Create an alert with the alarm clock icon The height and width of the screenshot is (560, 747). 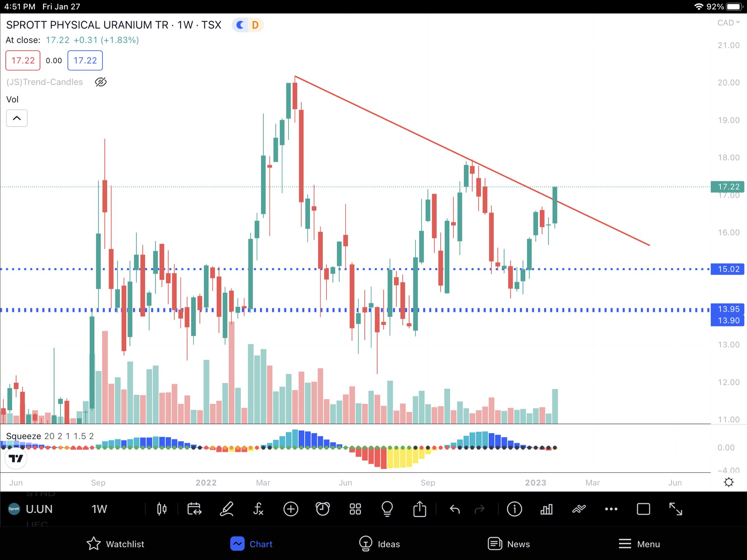(x=322, y=509)
